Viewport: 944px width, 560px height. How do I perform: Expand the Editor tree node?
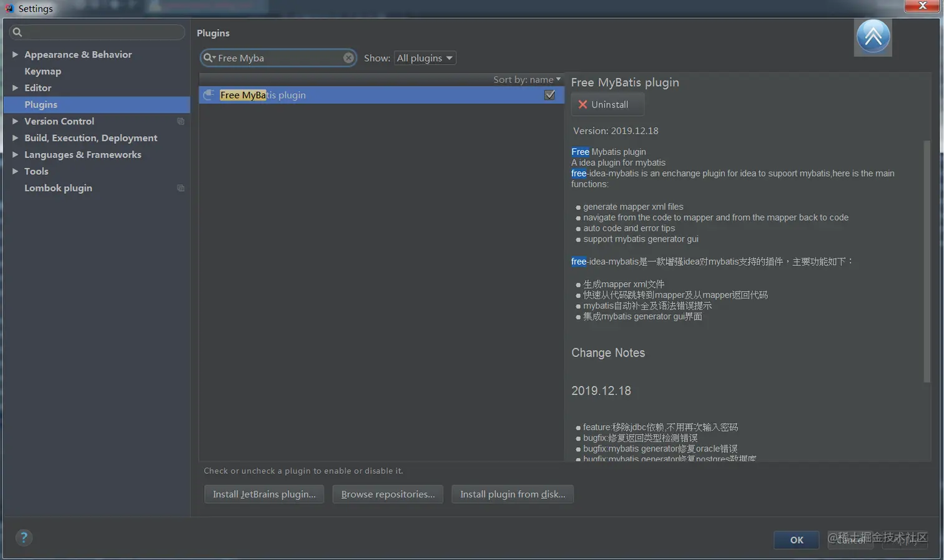pos(15,88)
